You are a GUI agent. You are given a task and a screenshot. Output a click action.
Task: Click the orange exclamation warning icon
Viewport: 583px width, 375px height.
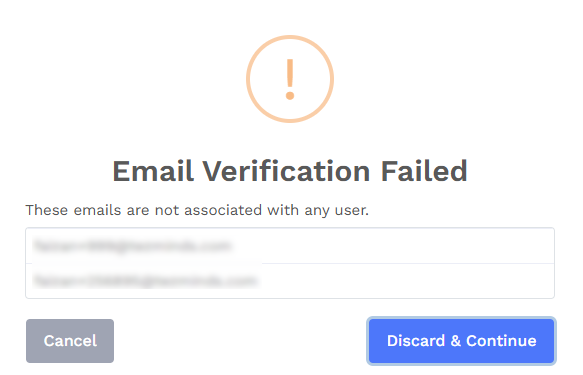(x=290, y=79)
